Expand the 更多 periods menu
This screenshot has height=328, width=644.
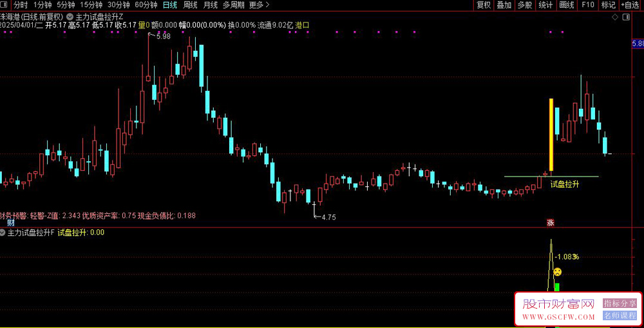point(259,5)
